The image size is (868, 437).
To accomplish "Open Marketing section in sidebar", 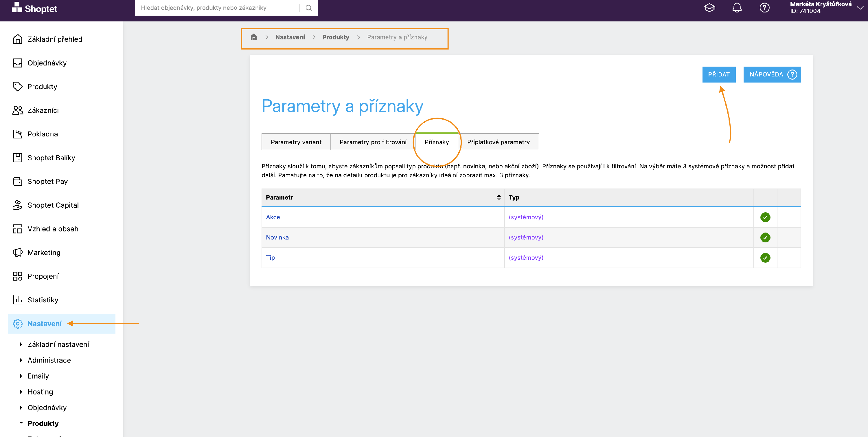I will point(44,253).
